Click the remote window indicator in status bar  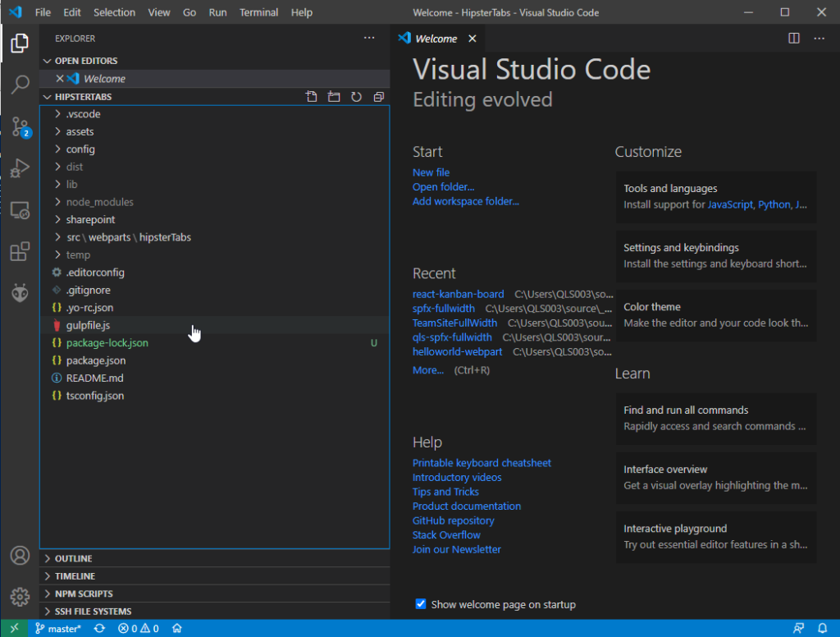tap(15, 628)
